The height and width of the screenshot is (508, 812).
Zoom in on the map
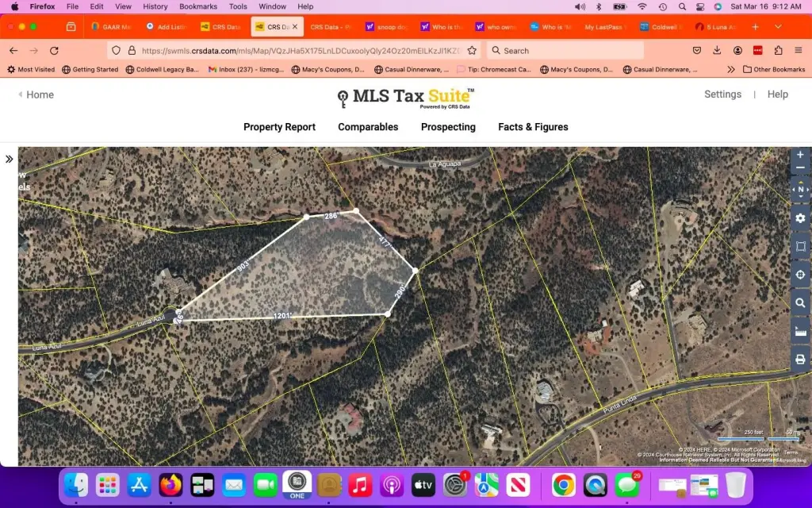[800, 155]
